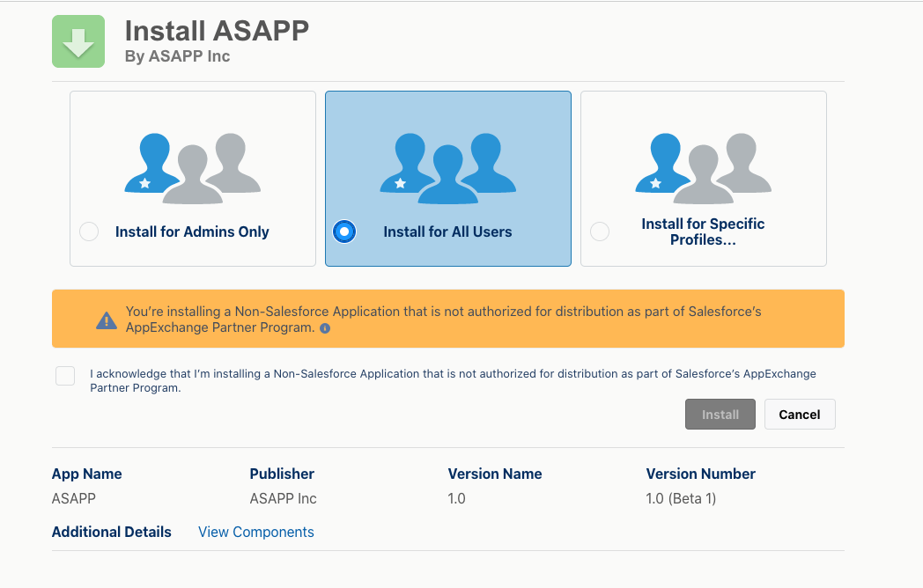Click the green download arrow install icon
Viewport: 923px width, 588px height.
(78, 41)
